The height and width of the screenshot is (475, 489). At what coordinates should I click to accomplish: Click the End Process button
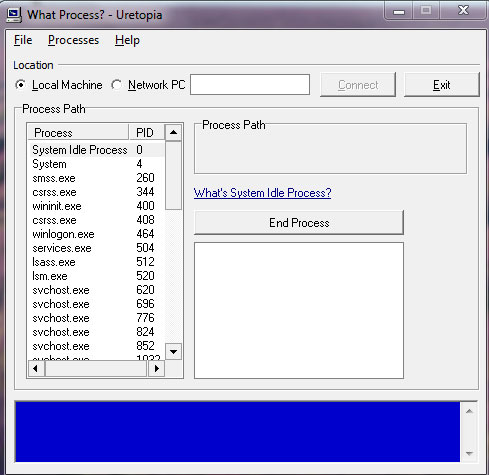[x=299, y=223]
